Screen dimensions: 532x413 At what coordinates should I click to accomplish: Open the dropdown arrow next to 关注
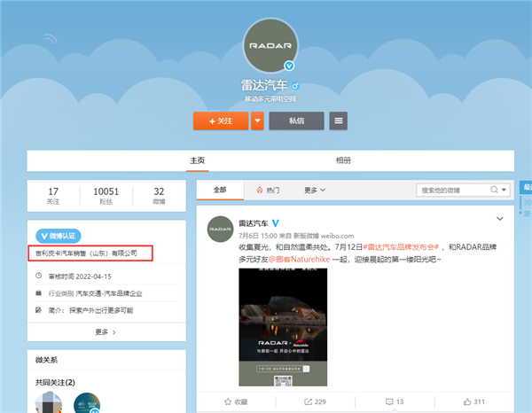point(257,121)
